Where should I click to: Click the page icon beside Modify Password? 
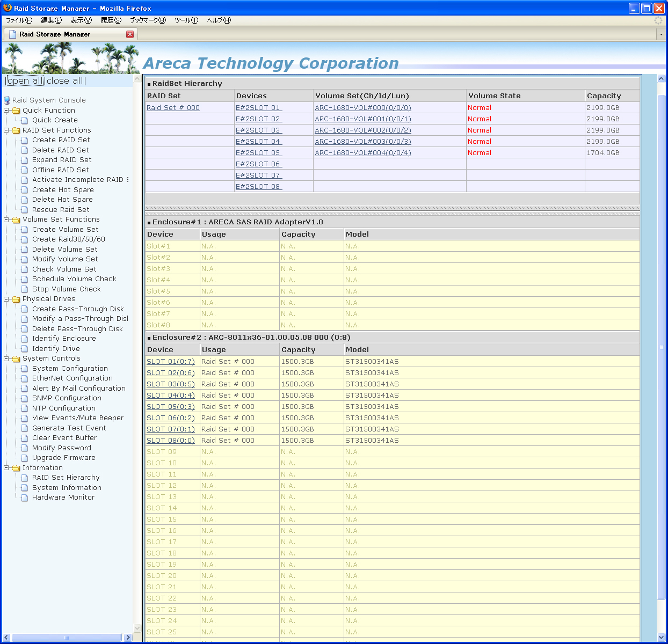coord(24,448)
